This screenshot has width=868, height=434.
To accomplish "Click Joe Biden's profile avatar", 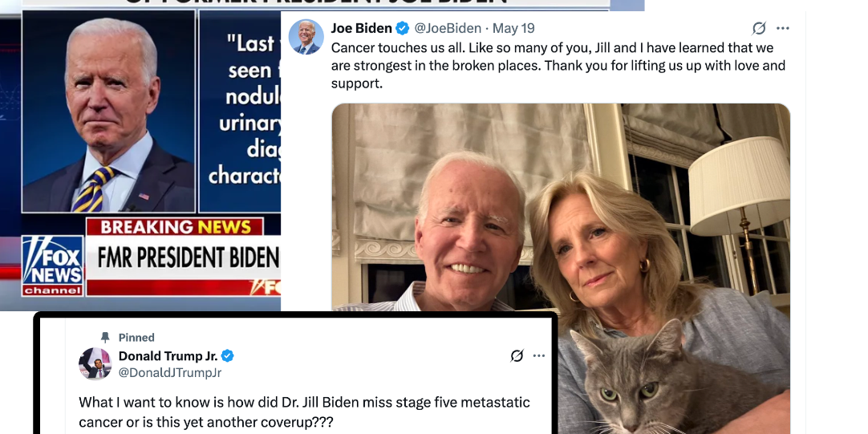I will pos(306,37).
